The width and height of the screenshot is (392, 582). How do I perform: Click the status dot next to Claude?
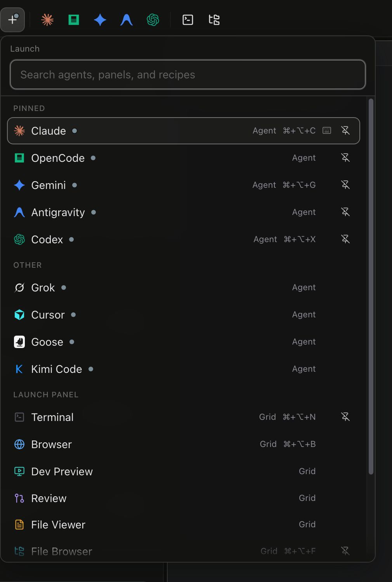(x=75, y=131)
